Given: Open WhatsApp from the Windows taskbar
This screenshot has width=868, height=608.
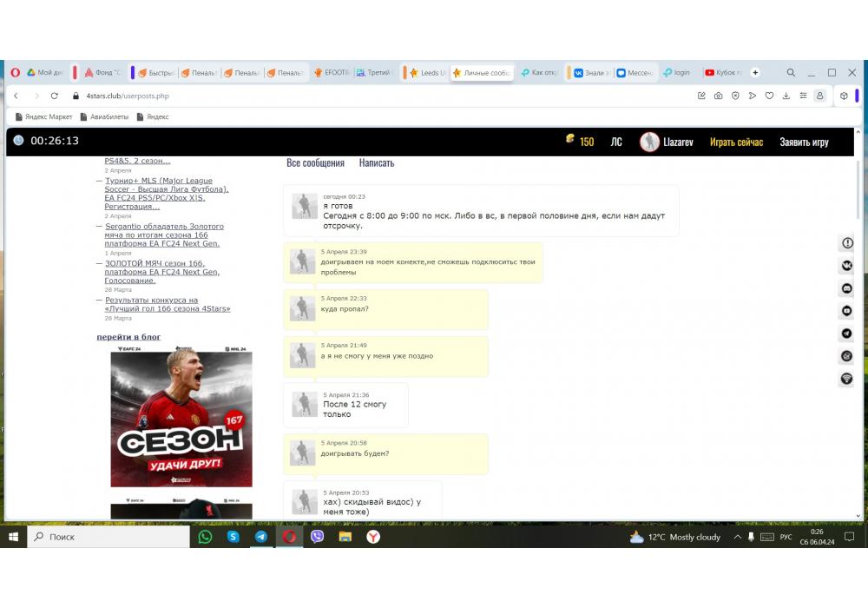Looking at the screenshot, I should [x=205, y=537].
